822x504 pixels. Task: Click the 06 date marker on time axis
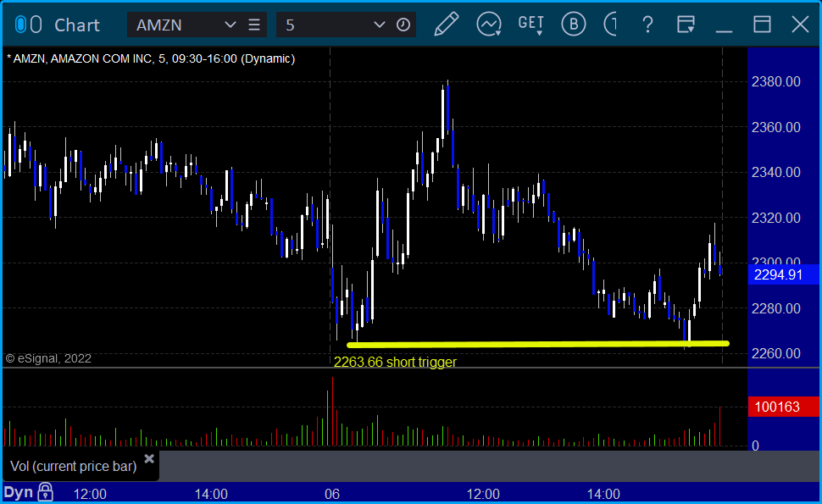coord(332,494)
